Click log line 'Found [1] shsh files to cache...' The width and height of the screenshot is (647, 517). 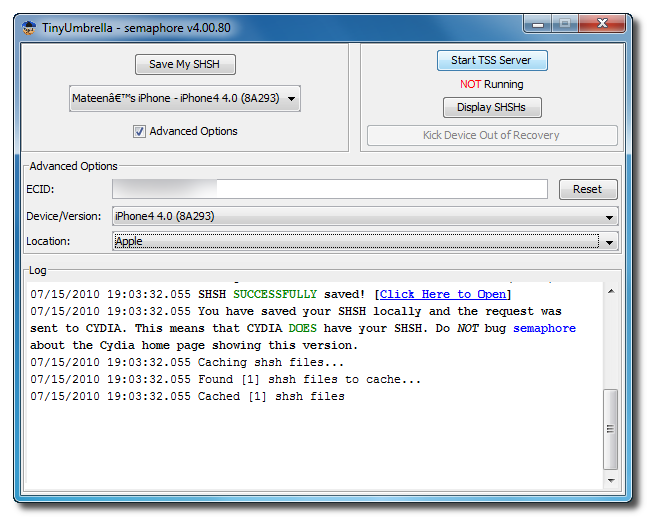(225, 379)
